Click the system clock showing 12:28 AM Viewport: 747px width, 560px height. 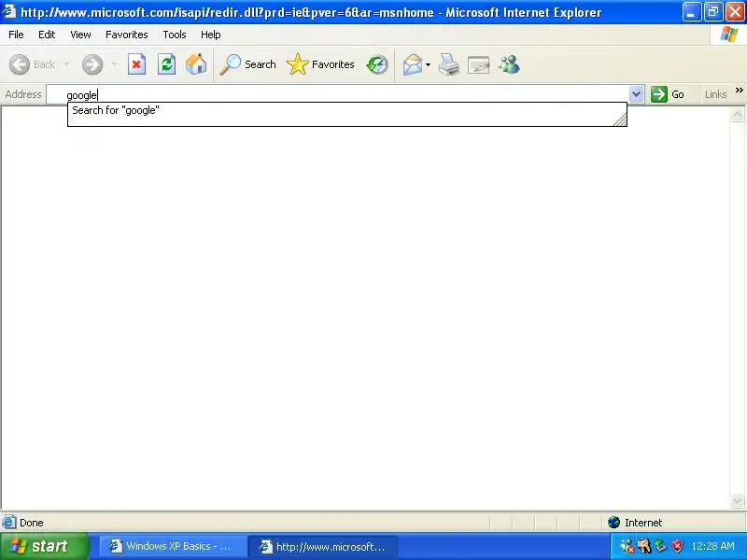click(x=712, y=546)
